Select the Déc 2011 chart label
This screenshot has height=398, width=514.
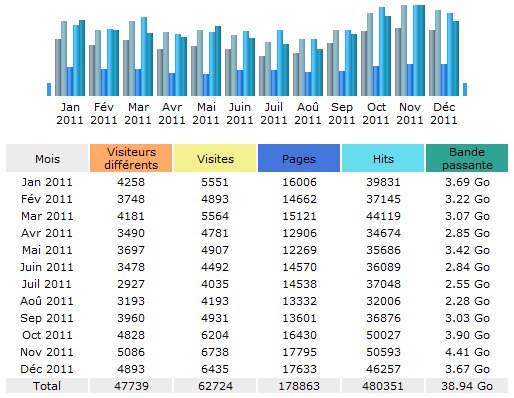[444, 113]
